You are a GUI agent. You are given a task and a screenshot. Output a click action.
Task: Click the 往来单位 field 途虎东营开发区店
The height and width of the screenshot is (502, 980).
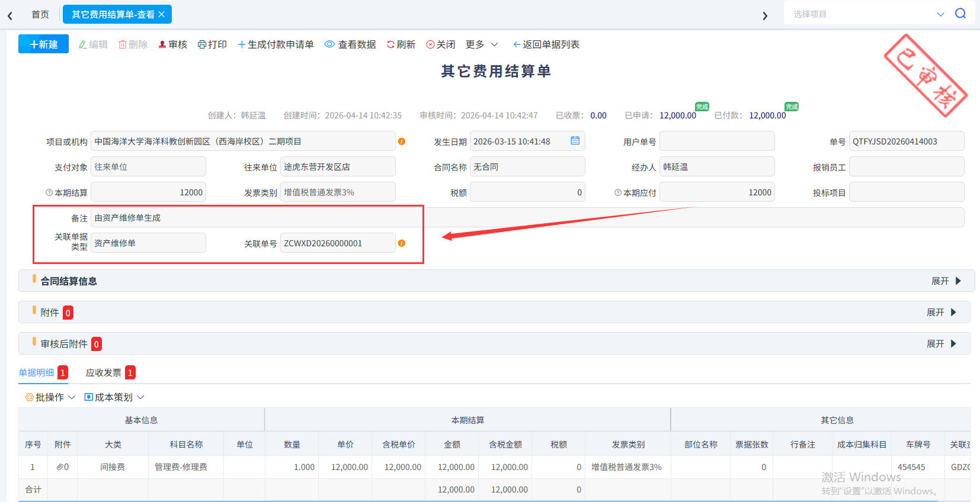click(338, 166)
